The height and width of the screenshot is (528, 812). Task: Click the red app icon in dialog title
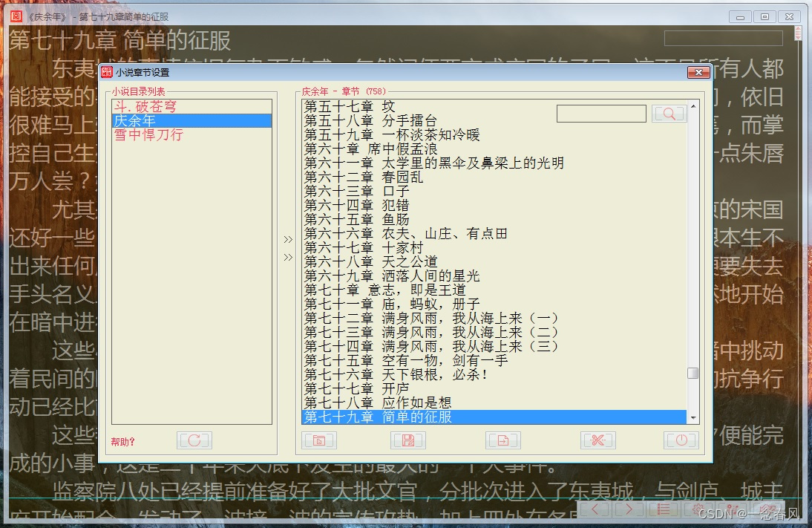[x=107, y=72]
